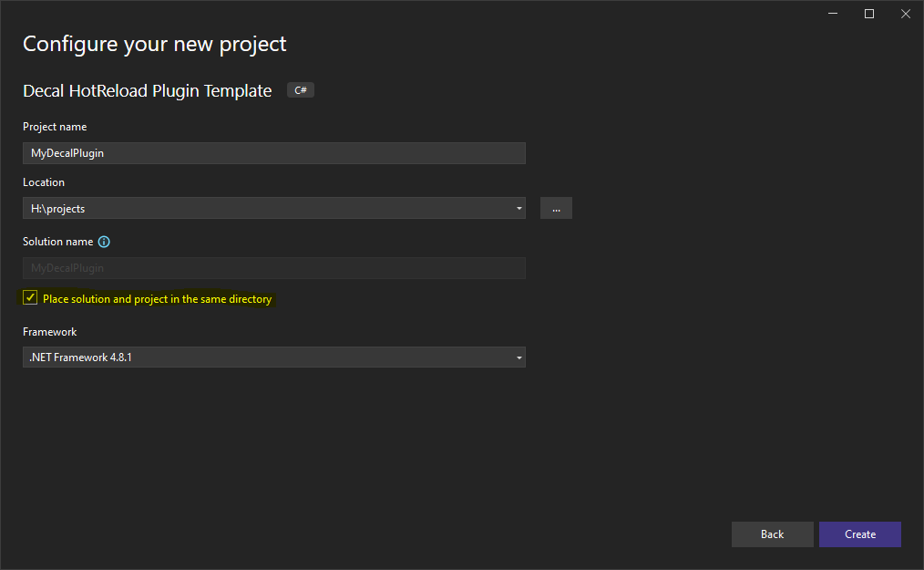
Task: Close the configure project dialog
Action: 906,14
